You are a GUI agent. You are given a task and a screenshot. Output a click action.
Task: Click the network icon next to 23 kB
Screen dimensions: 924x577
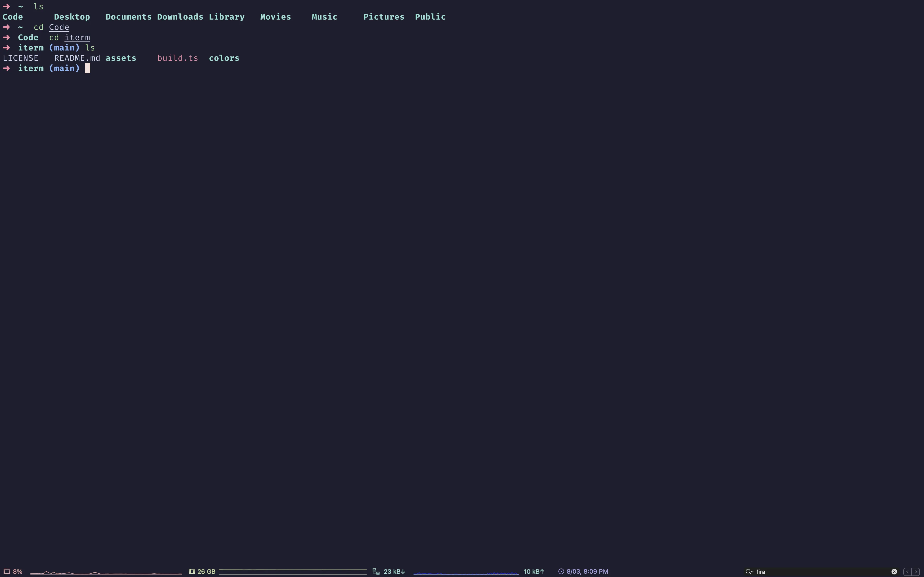coord(376,571)
